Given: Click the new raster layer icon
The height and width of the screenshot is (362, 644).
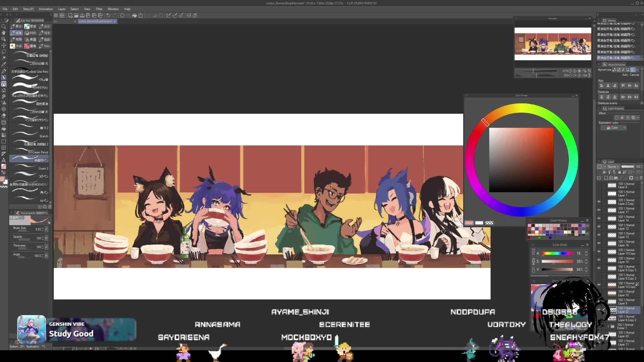Looking at the screenshot, I should tap(606, 178).
